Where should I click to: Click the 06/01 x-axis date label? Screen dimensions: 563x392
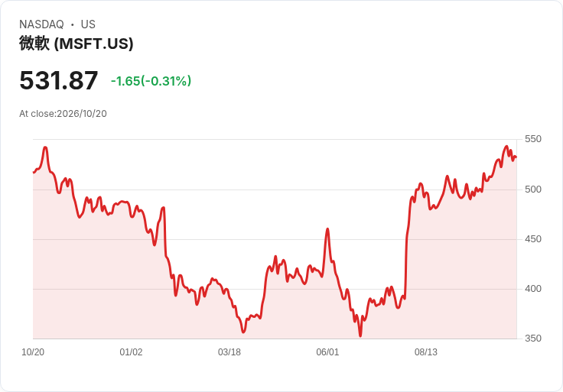click(327, 352)
